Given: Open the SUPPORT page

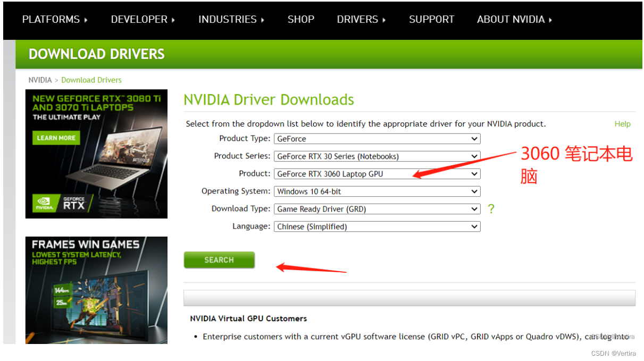Looking at the screenshot, I should coord(431,20).
